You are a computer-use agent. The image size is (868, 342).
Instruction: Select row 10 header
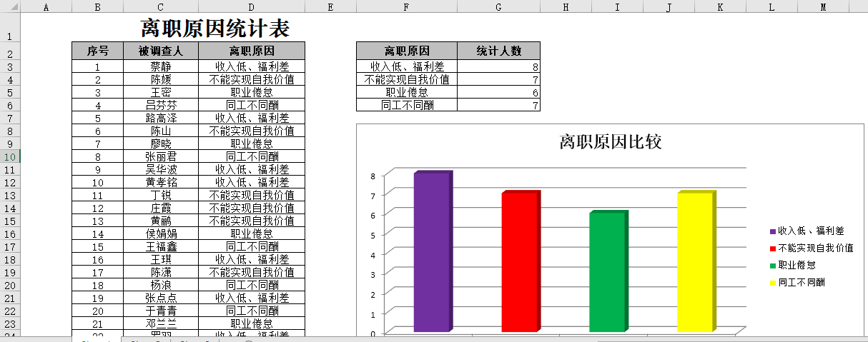tap(10, 156)
